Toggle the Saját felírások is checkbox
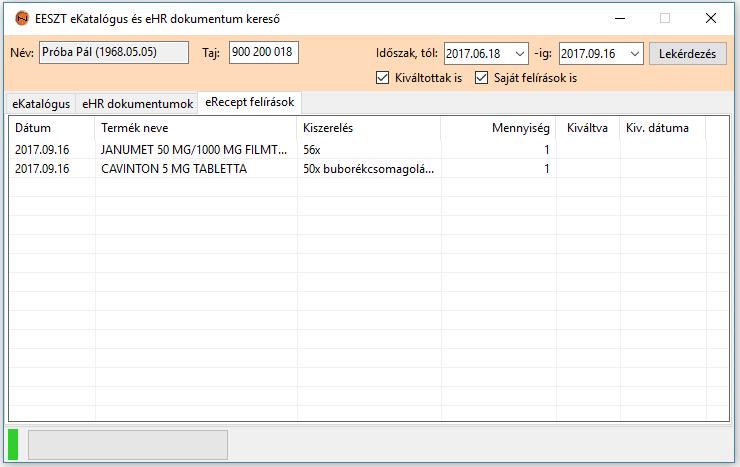This screenshot has width=740, height=467. tap(481, 78)
